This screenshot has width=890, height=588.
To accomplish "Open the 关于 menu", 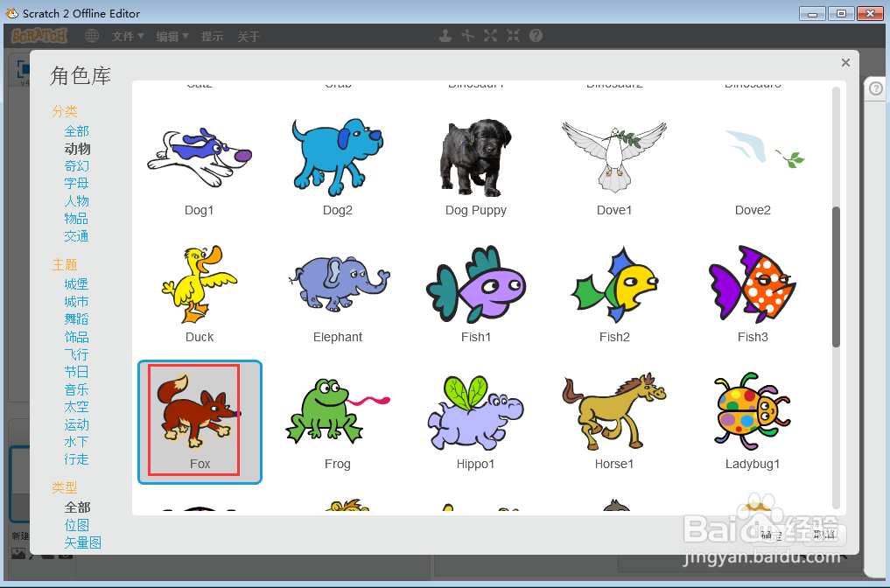I will tap(249, 37).
